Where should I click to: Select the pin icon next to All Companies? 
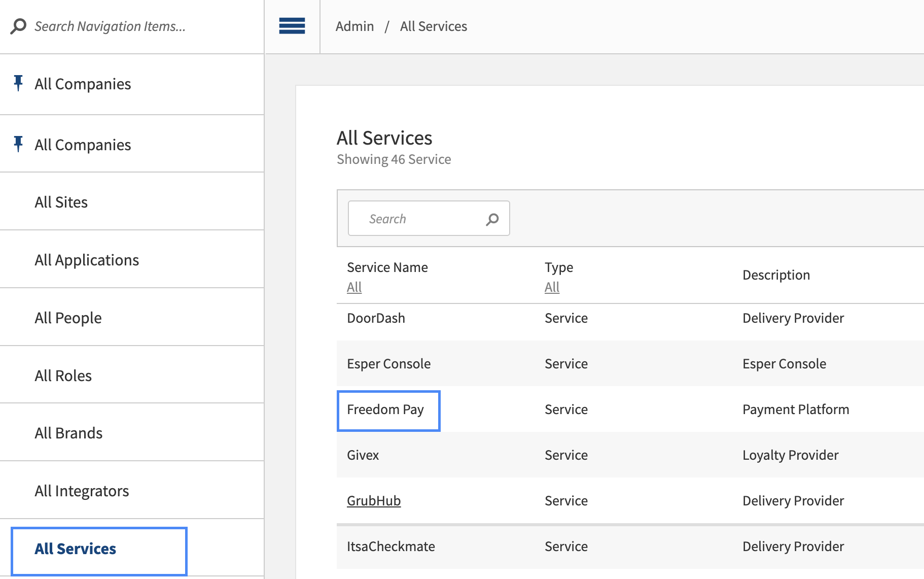tap(18, 84)
